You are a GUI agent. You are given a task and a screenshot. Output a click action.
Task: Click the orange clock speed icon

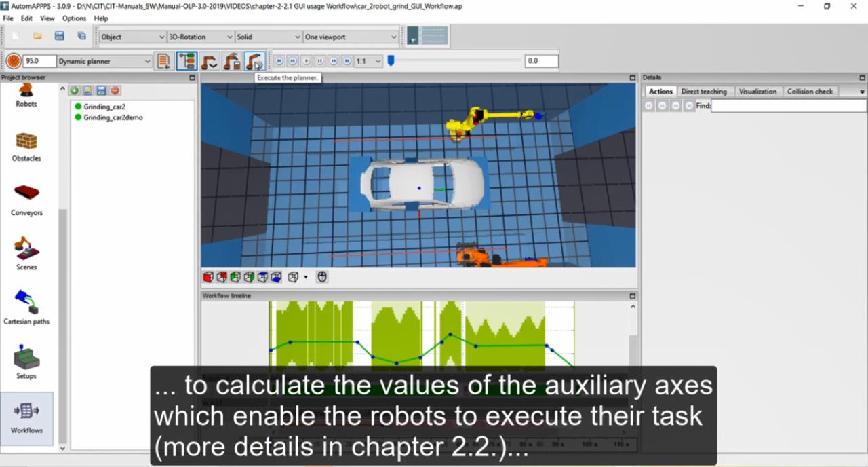tap(13, 61)
